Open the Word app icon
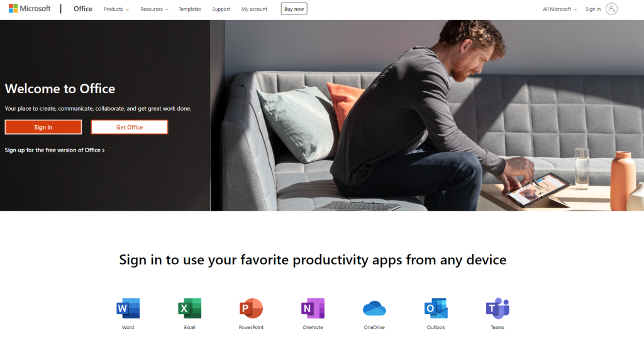The height and width of the screenshot is (358, 644). (x=128, y=308)
